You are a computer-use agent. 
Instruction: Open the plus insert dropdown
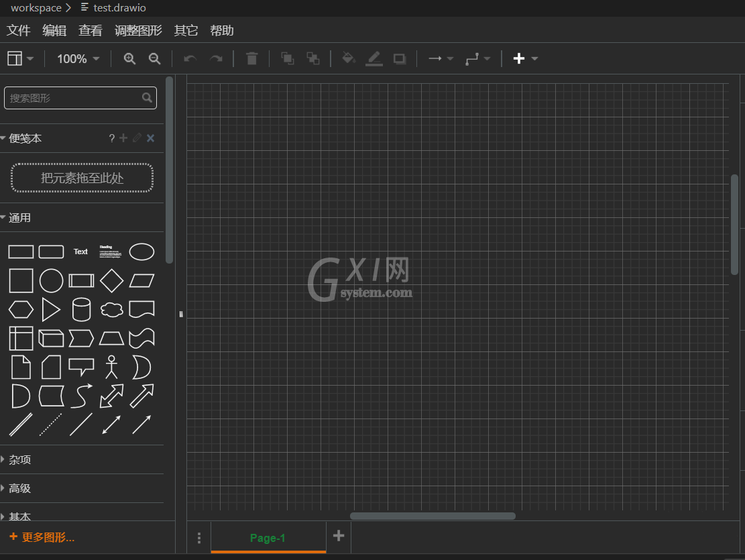pos(525,58)
